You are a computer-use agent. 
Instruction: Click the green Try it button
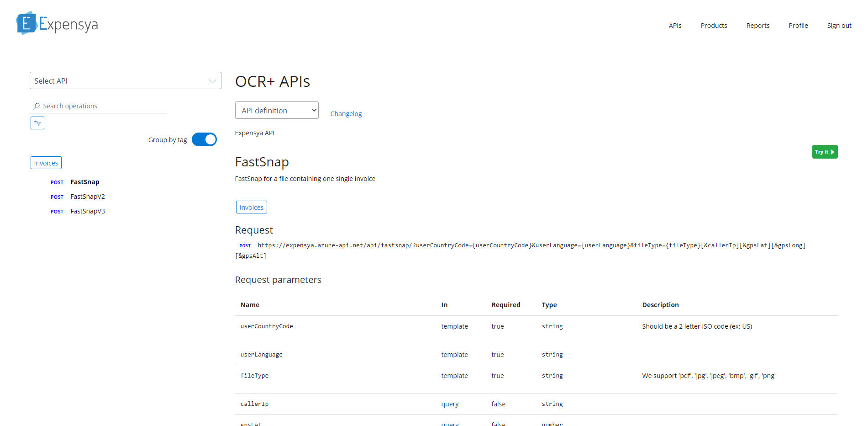825,152
